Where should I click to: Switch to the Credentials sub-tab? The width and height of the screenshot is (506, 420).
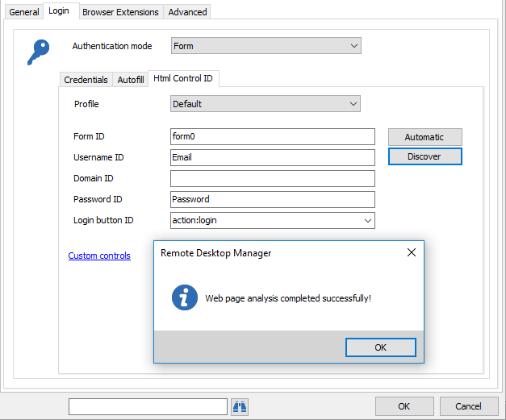[86, 80]
